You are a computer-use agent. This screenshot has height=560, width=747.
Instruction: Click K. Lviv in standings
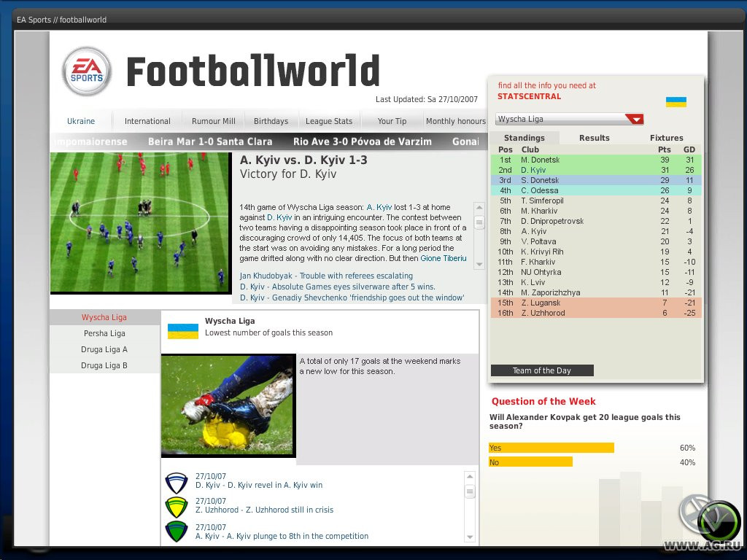(596, 282)
